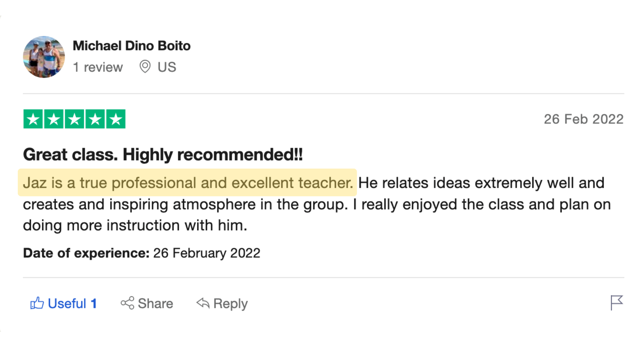Click the US country label
644x362 pixels.
tap(167, 67)
